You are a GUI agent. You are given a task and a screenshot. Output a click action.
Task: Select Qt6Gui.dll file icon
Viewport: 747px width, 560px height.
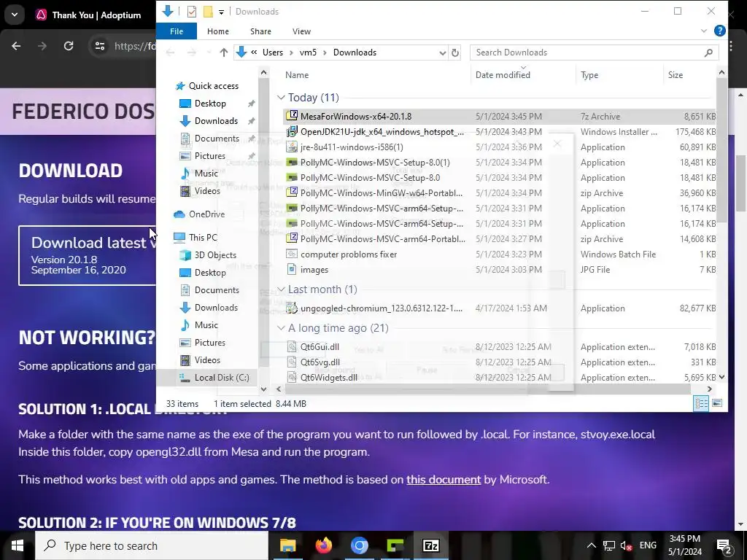click(x=292, y=346)
